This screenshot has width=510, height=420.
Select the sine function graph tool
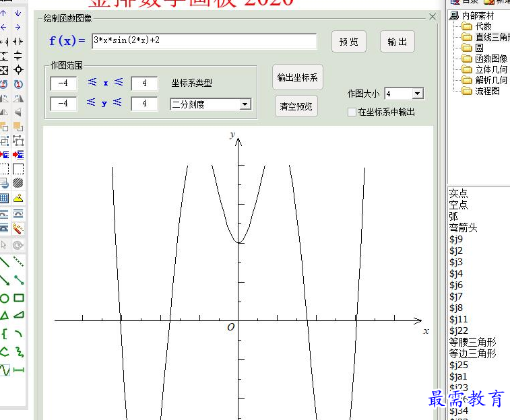pos(5,370)
